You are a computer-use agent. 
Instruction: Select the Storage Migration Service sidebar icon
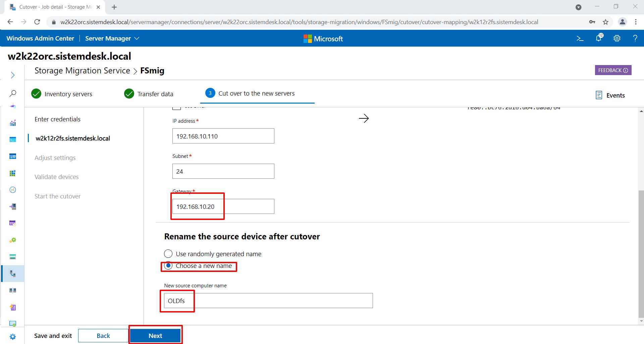(x=13, y=274)
